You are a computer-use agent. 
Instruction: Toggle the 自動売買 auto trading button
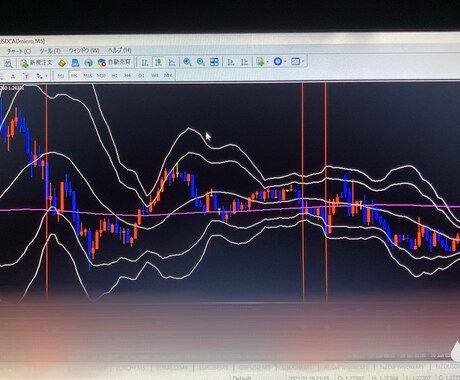pyautogui.click(x=115, y=62)
